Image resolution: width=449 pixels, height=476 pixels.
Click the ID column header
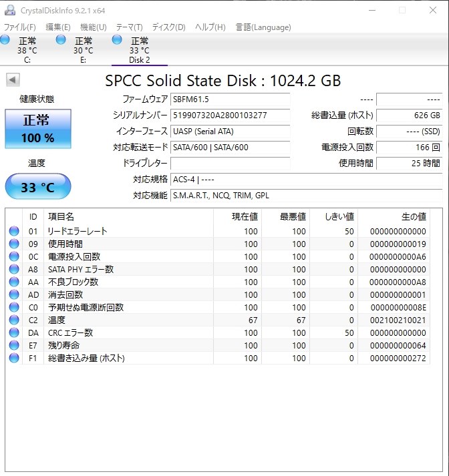[x=33, y=217]
